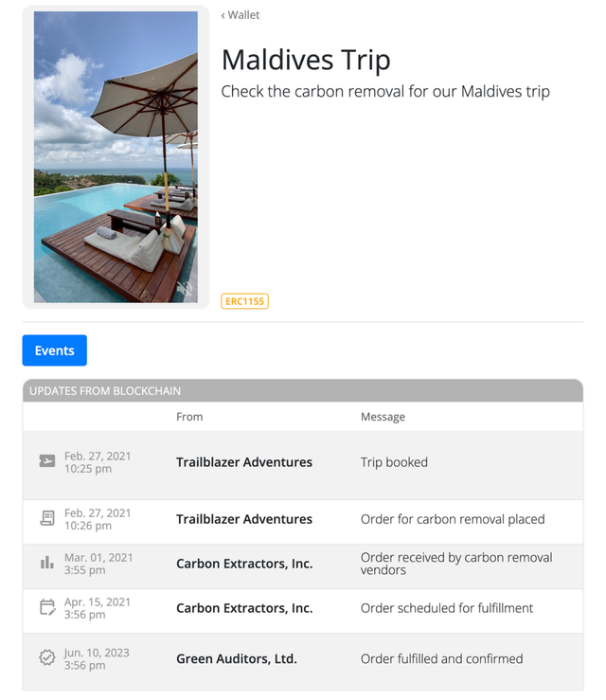Click the verified check badge icon

(x=46, y=657)
